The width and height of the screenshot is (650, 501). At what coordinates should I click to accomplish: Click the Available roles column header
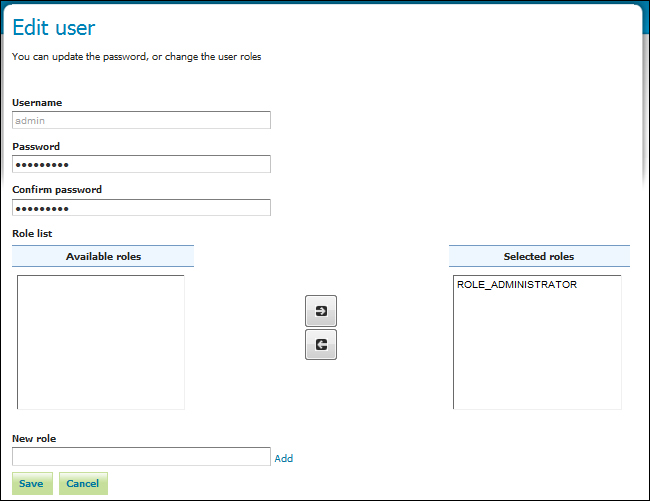(103, 256)
